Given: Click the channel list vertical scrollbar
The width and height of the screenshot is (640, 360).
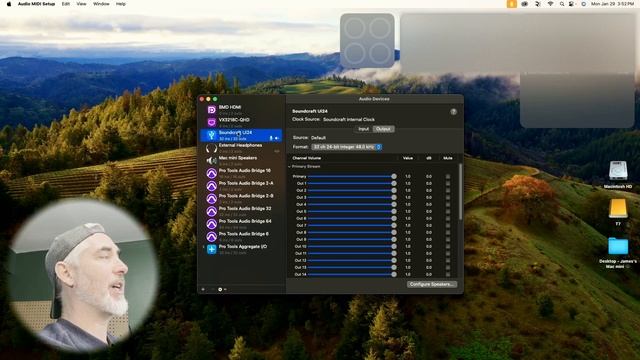Looking at the screenshot, I should click(x=461, y=192).
